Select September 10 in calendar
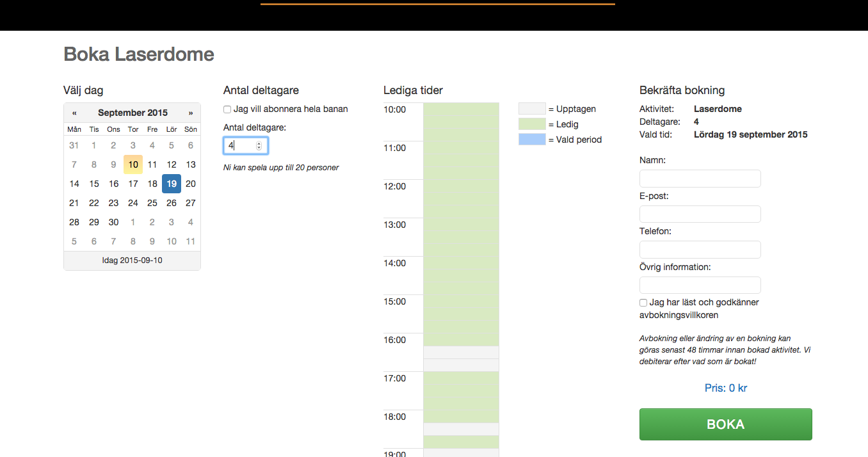The height and width of the screenshot is (457, 868). click(133, 164)
